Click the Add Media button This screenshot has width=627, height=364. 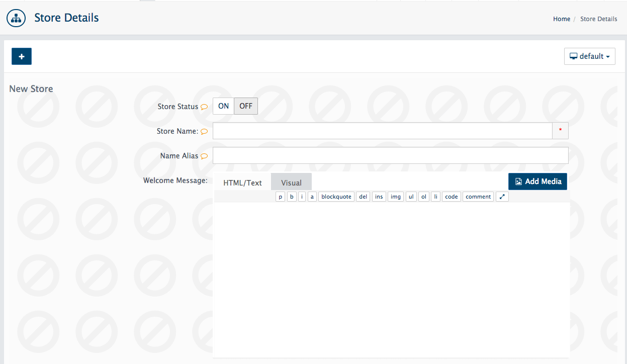(x=538, y=181)
